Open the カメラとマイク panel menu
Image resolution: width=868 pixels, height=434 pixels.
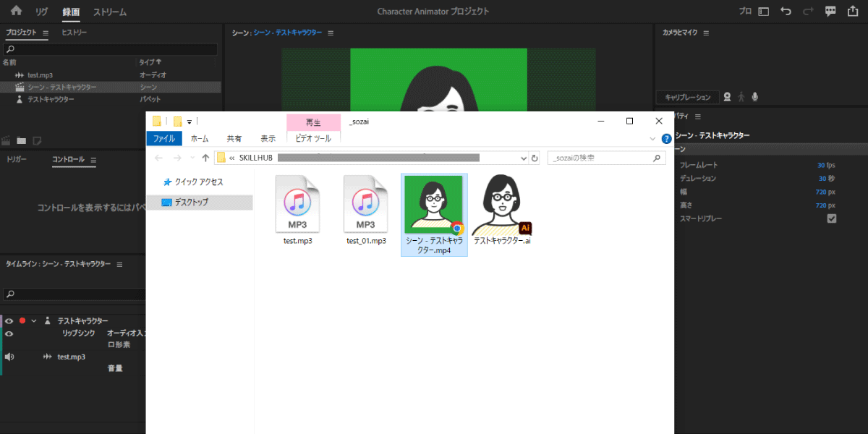(706, 33)
